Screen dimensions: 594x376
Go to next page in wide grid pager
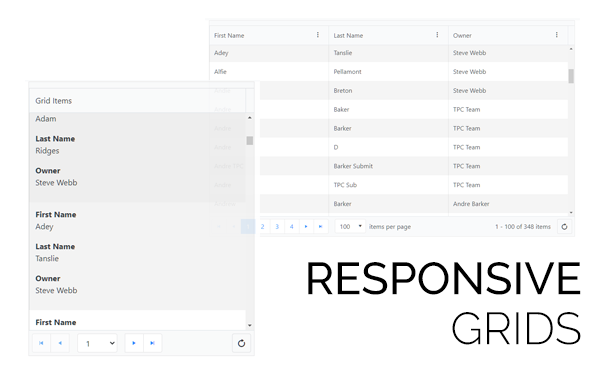pos(306,226)
